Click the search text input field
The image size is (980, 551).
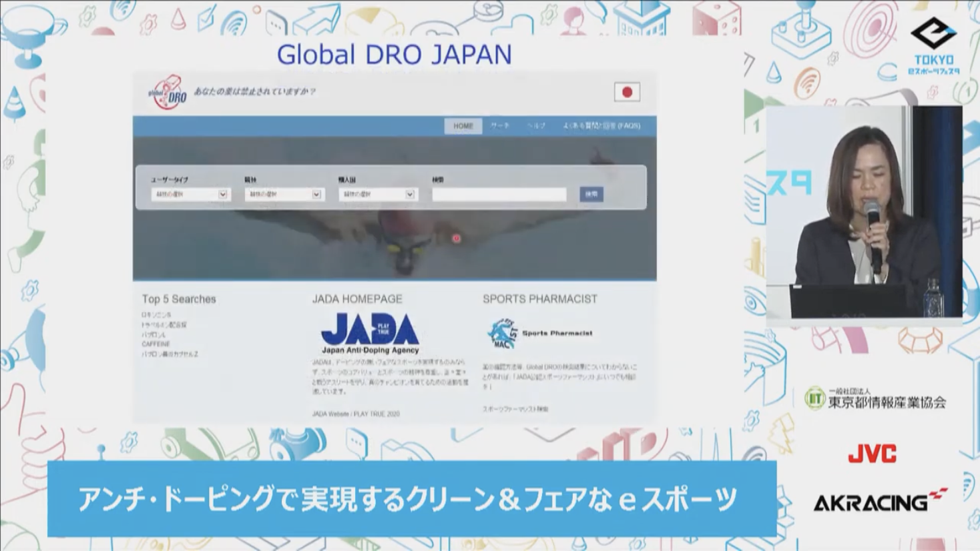(499, 194)
